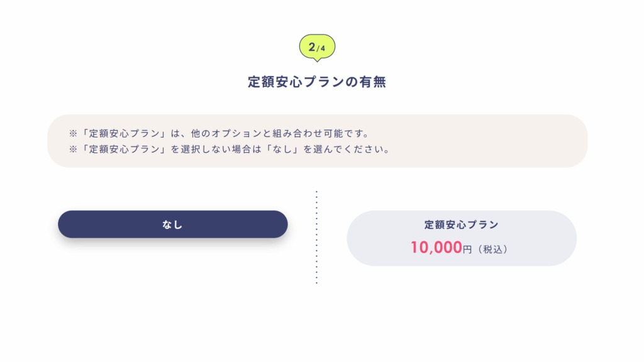Click the 円 character after the price

[467, 250]
